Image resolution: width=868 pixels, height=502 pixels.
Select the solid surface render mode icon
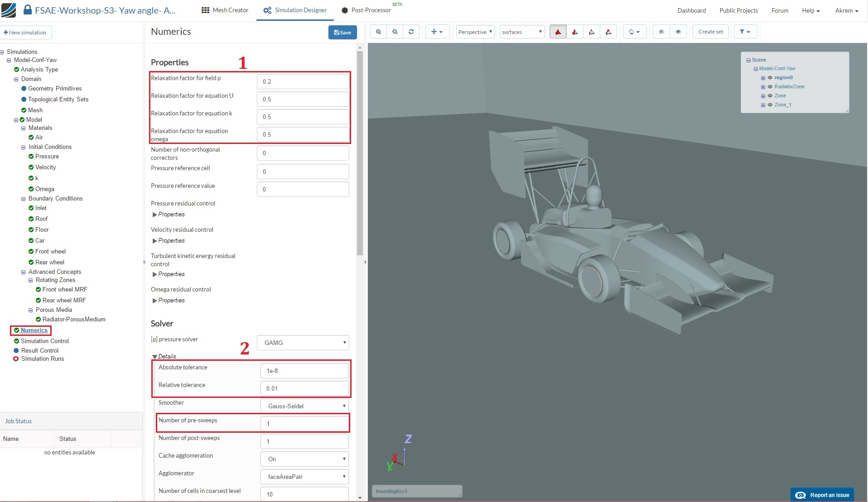point(558,32)
